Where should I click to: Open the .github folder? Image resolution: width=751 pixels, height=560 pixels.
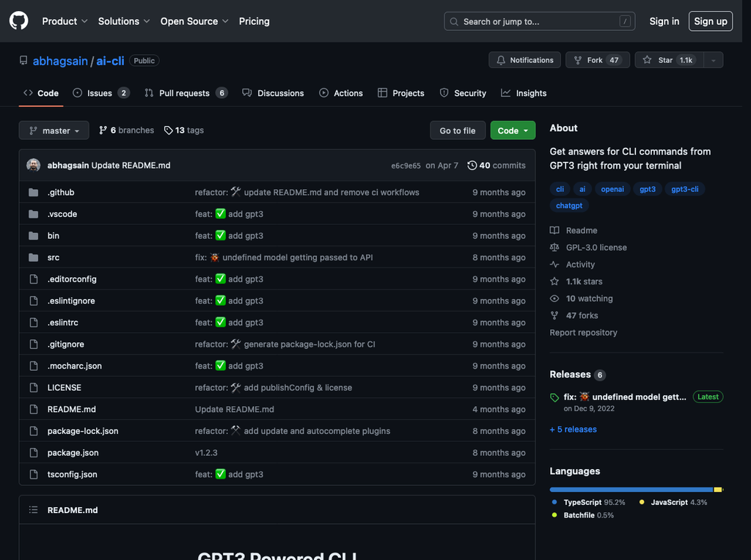click(61, 193)
